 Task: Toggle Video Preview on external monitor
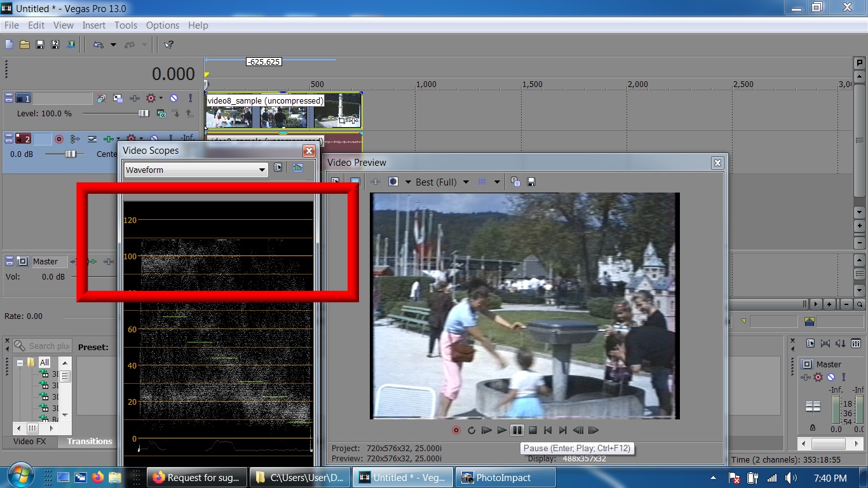[355, 182]
